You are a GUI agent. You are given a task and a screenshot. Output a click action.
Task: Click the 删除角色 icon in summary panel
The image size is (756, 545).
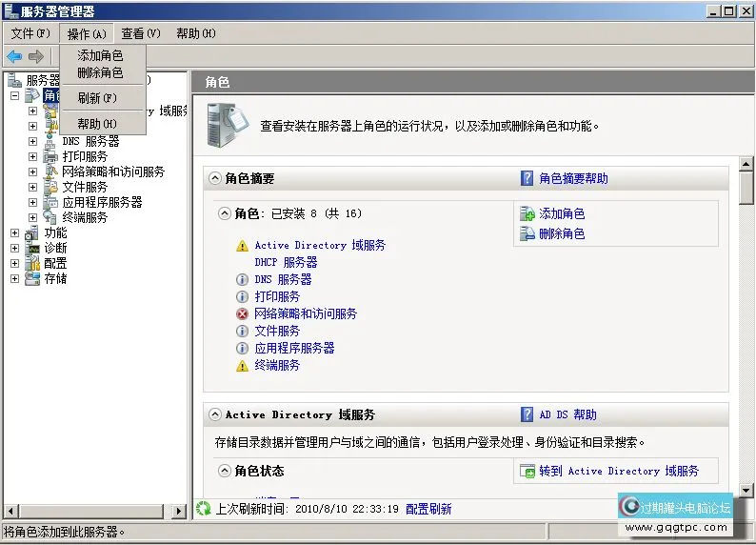coord(527,234)
